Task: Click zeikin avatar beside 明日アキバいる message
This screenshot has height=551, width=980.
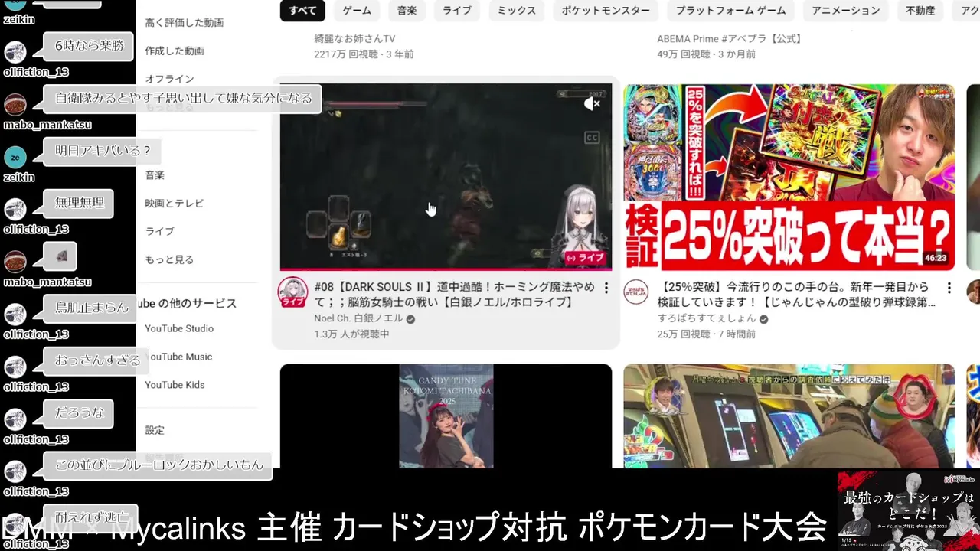Action: pos(15,157)
